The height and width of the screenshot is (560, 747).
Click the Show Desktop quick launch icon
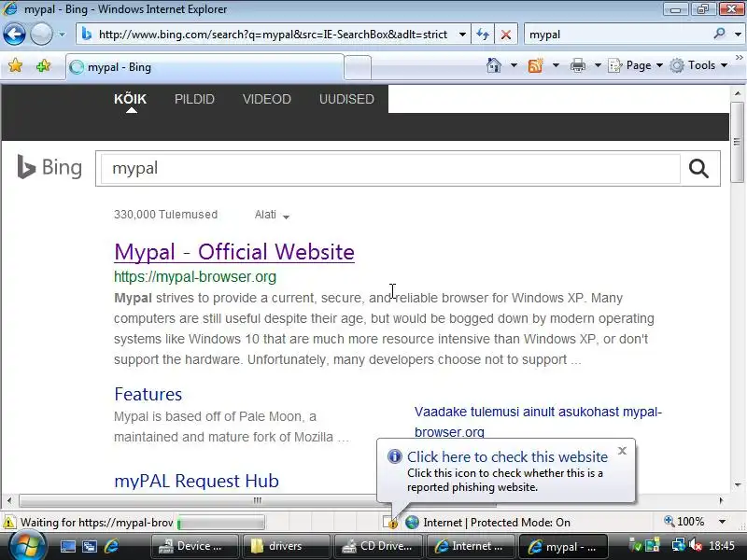[67, 547]
